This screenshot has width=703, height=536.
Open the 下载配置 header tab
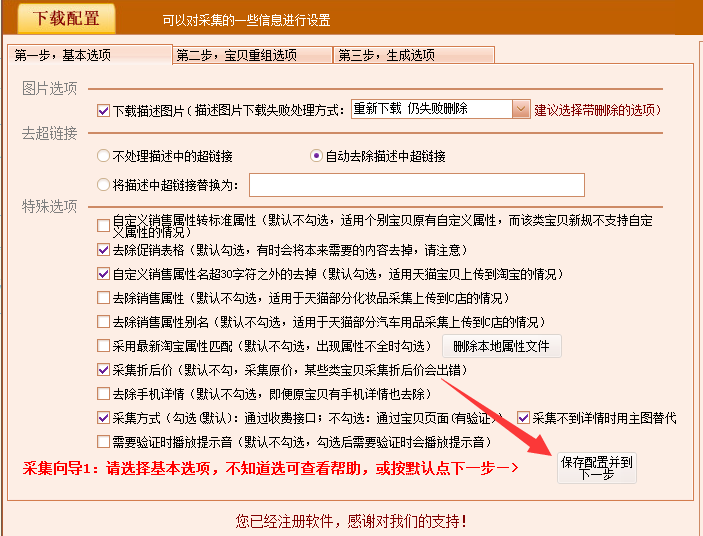[66, 18]
